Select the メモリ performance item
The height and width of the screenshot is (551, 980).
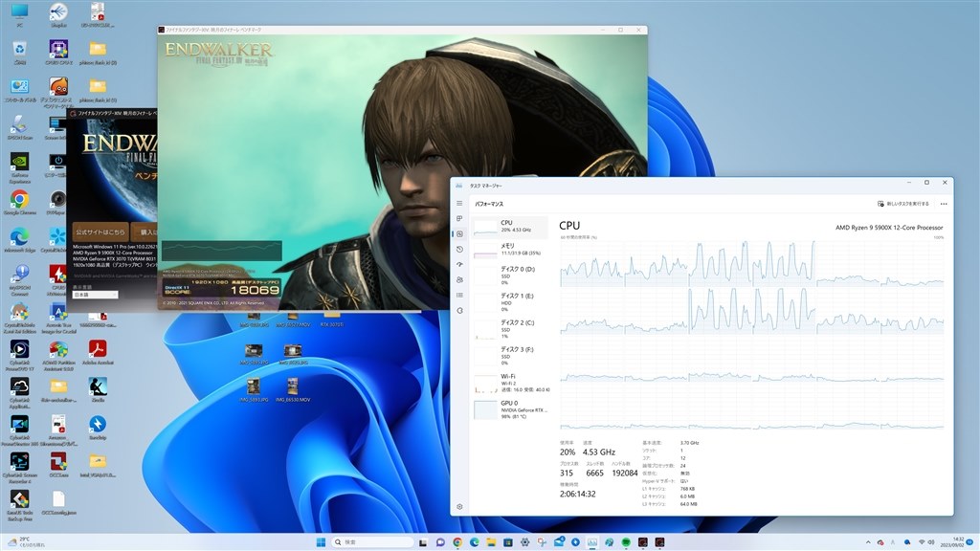510,250
